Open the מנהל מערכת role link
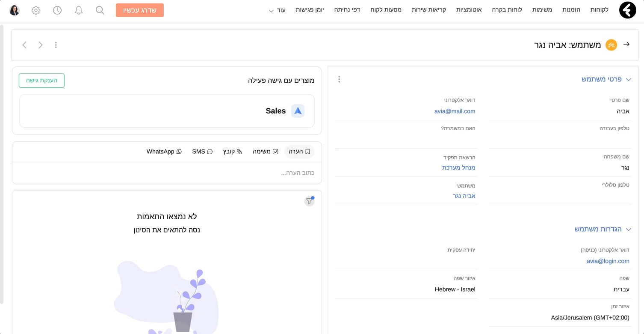Viewport: 644px width, 334px height. tap(459, 168)
